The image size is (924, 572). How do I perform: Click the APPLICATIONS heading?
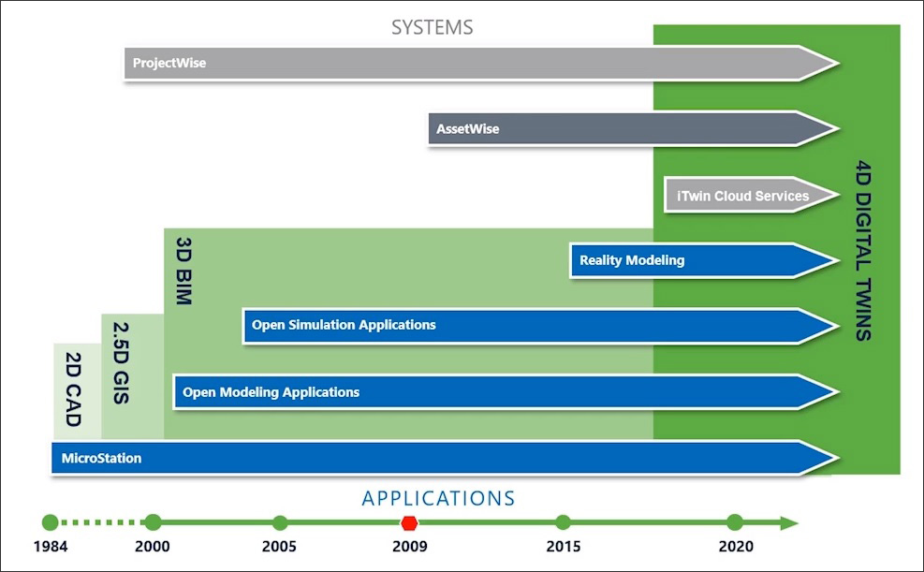[438, 498]
